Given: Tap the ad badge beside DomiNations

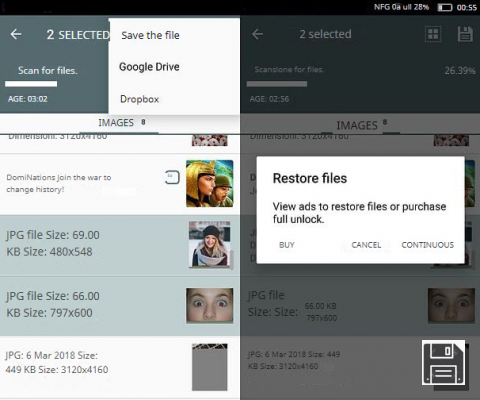Looking at the screenshot, I should 172,177.
